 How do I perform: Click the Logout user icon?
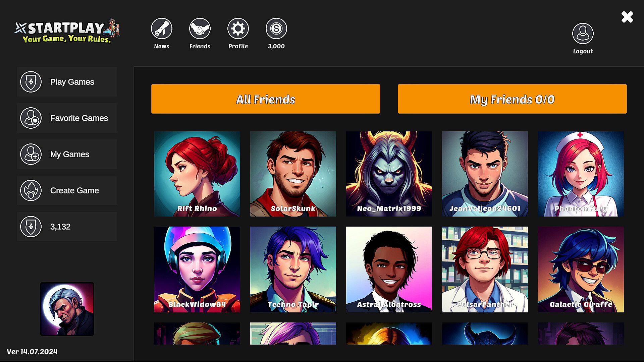click(583, 34)
